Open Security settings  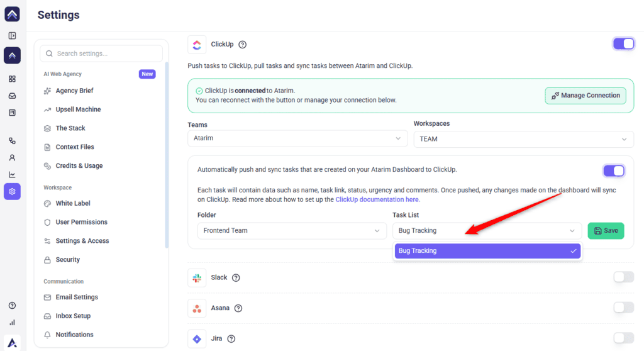68,260
